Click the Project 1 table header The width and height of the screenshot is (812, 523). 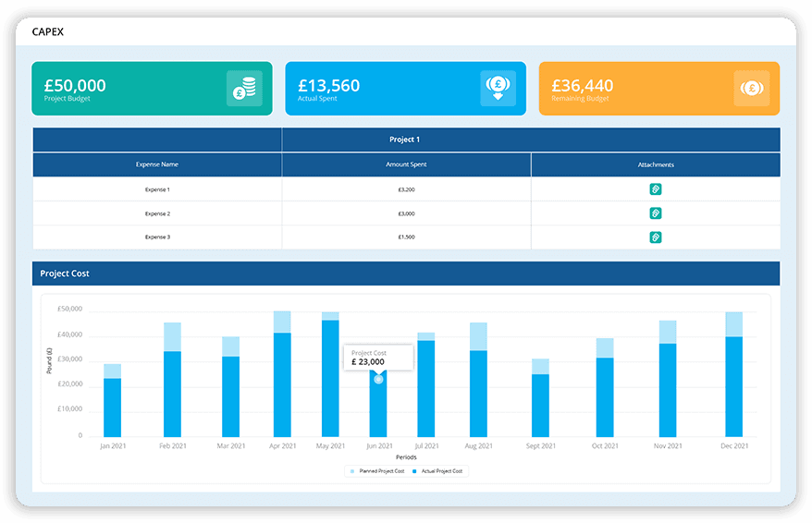pyautogui.click(x=404, y=140)
